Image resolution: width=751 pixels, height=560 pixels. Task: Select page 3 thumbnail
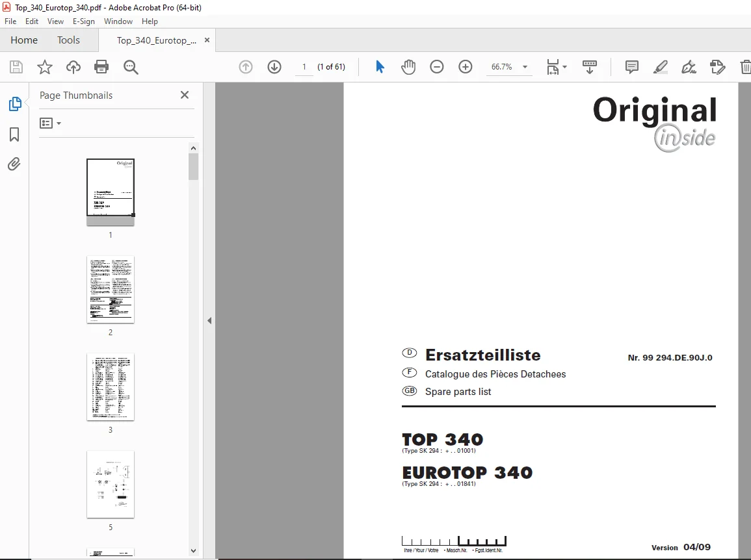[110, 387]
